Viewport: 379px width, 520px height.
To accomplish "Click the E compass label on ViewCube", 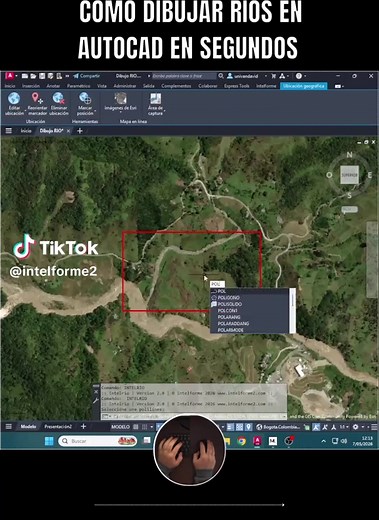I will pos(369,175).
